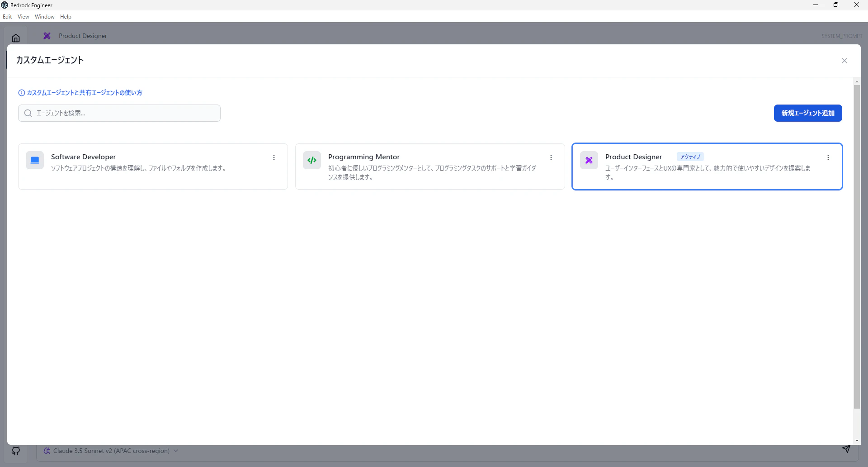
Task: Click the blue add new agent button
Action: tap(808, 113)
